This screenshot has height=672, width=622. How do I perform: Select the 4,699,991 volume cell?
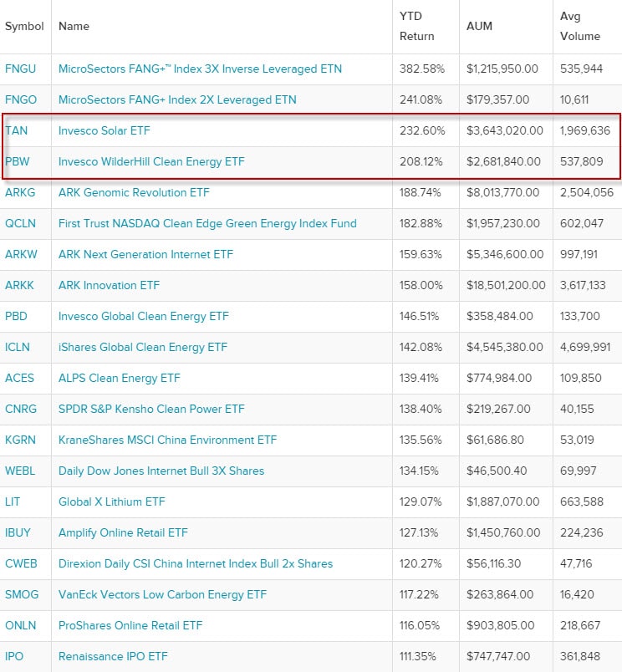[x=585, y=347]
